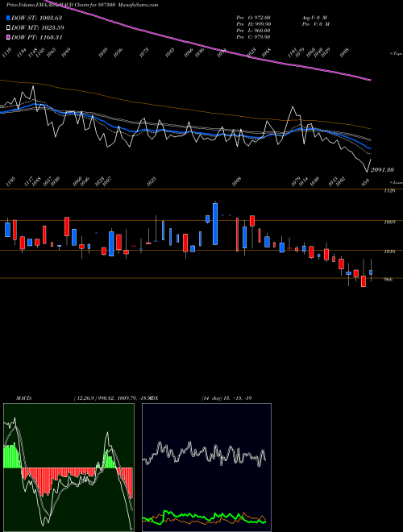Select the DOW PT: 1160.31 label

click(x=36, y=37)
